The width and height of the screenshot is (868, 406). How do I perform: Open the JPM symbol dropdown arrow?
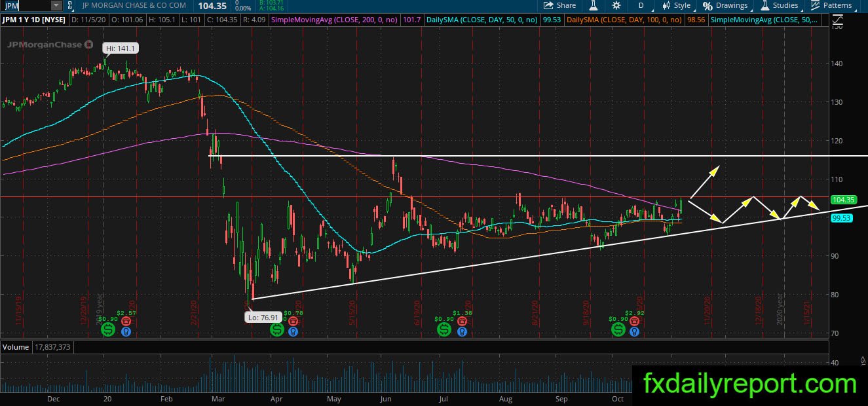56,5
